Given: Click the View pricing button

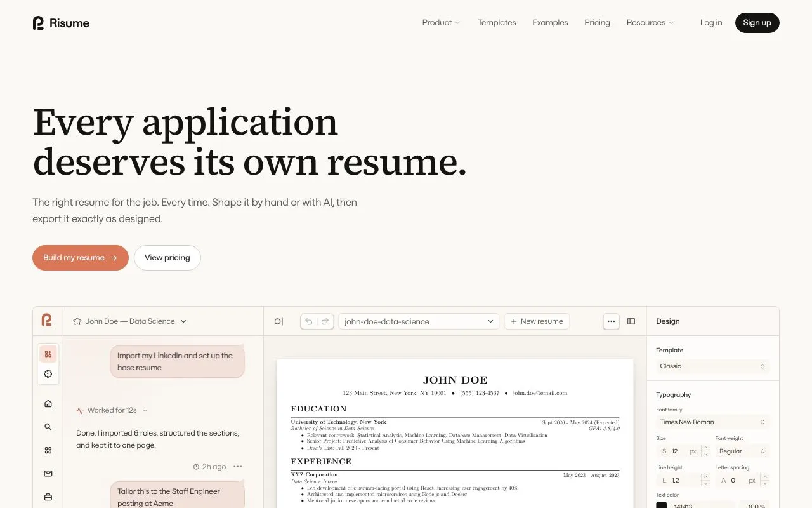Looking at the screenshot, I should click(167, 258).
